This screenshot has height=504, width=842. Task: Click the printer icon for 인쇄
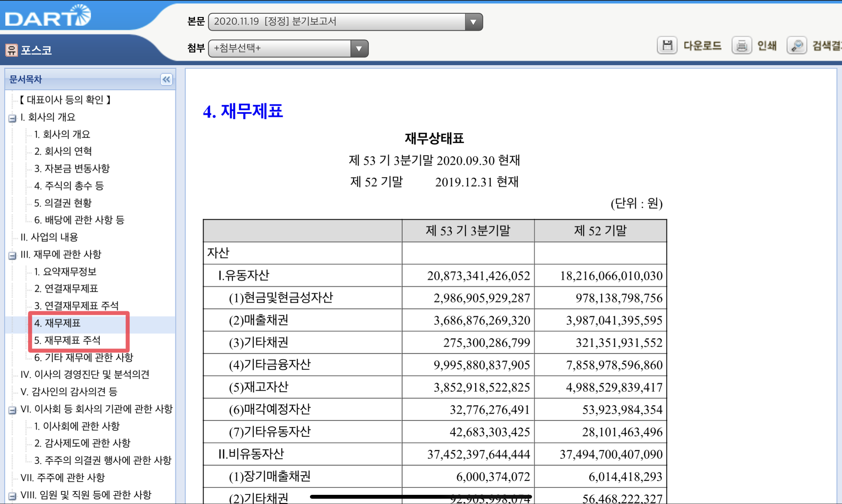coord(742,45)
